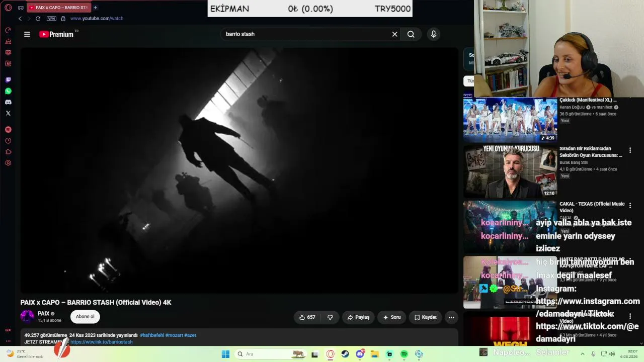Open PAIX channel avatar
This screenshot has height=362, width=644.
pyautogui.click(x=27, y=316)
